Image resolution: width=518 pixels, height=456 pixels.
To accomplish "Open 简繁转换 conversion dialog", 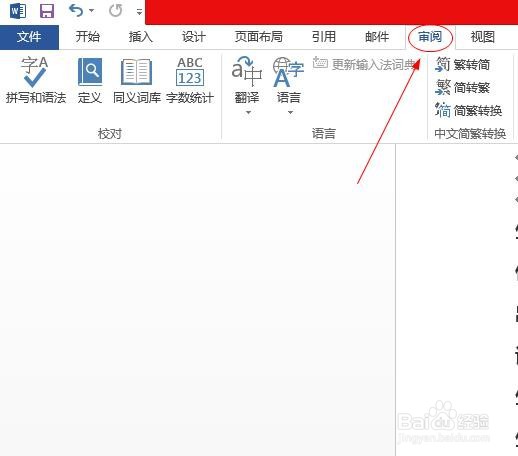I will coord(468,110).
